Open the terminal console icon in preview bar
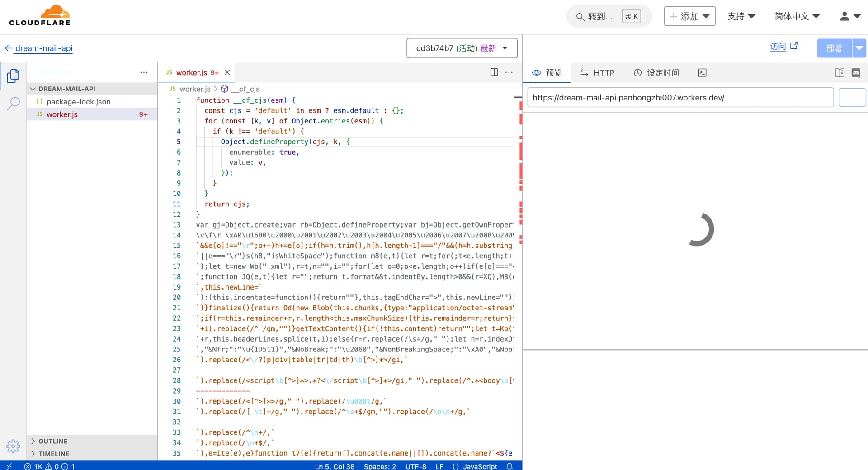The height and width of the screenshot is (470, 868). (x=702, y=73)
